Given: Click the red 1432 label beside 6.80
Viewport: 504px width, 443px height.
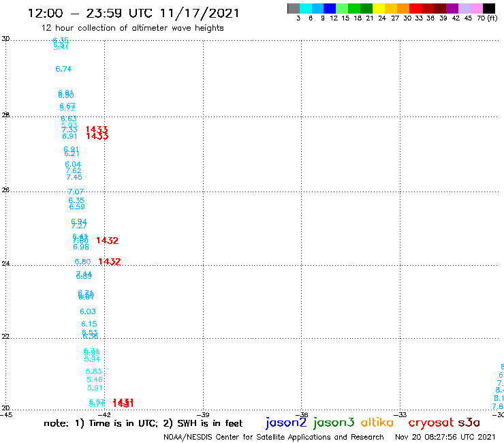Looking at the screenshot, I should click(110, 262).
